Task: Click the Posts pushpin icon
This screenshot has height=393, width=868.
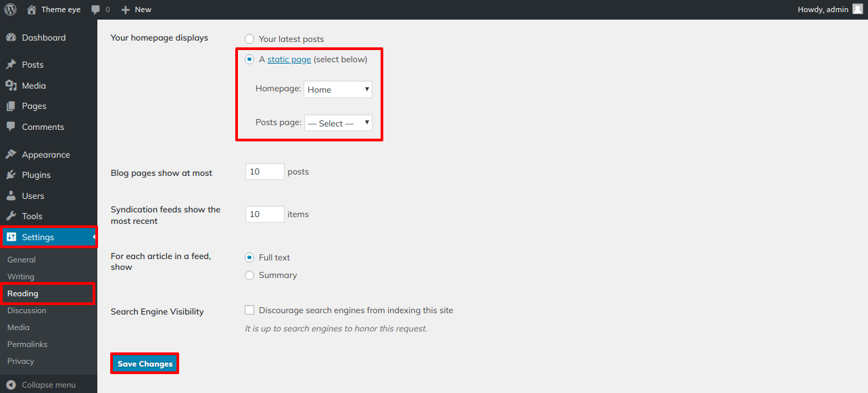Action: point(11,65)
